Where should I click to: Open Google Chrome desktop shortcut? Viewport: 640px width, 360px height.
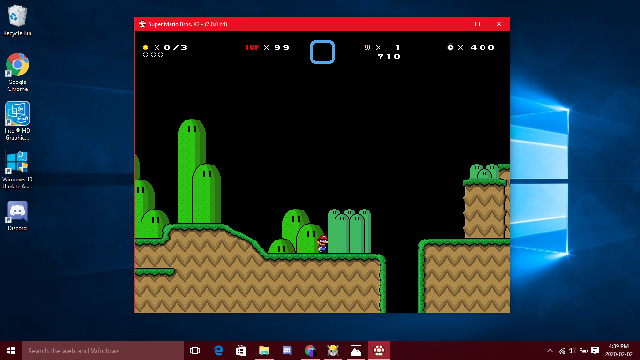[x=17, y=71]
